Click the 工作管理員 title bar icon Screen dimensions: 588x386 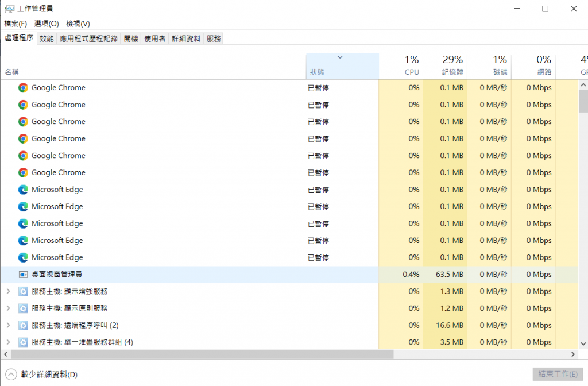[x=9, y=9]
